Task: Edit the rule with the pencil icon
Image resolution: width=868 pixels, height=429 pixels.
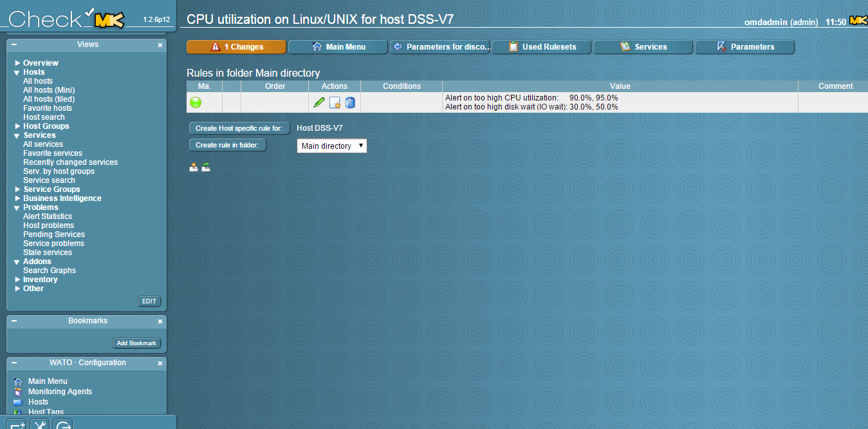Action: point(319,102)
